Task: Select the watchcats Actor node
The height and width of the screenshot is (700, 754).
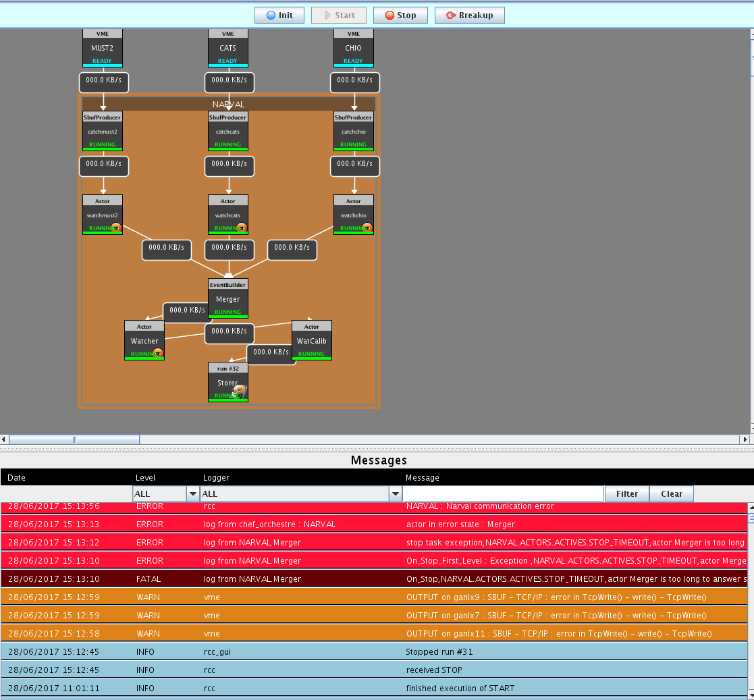Action: (228, 215)
